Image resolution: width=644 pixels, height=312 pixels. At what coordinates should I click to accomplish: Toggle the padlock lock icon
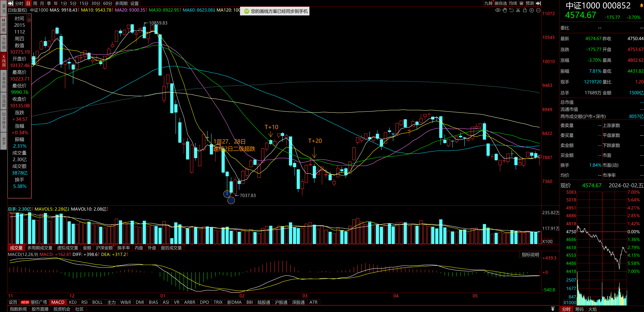(525, 10)
